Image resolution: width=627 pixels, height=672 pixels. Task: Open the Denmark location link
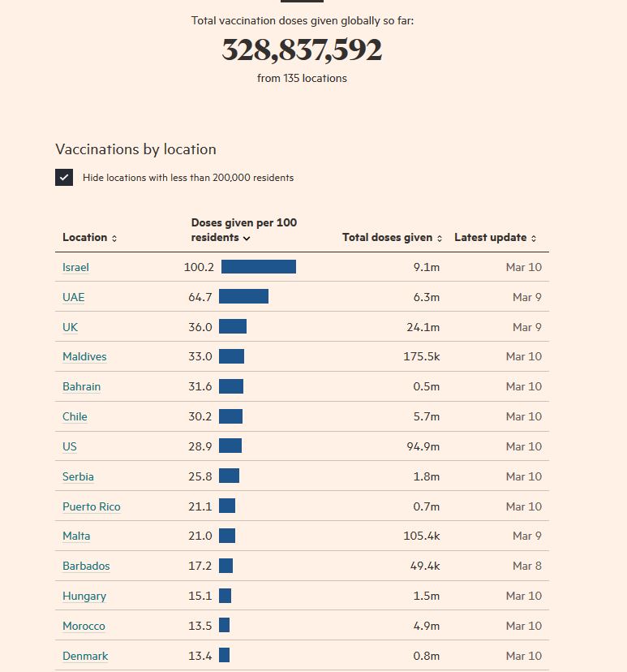click(x=85, y=656)
